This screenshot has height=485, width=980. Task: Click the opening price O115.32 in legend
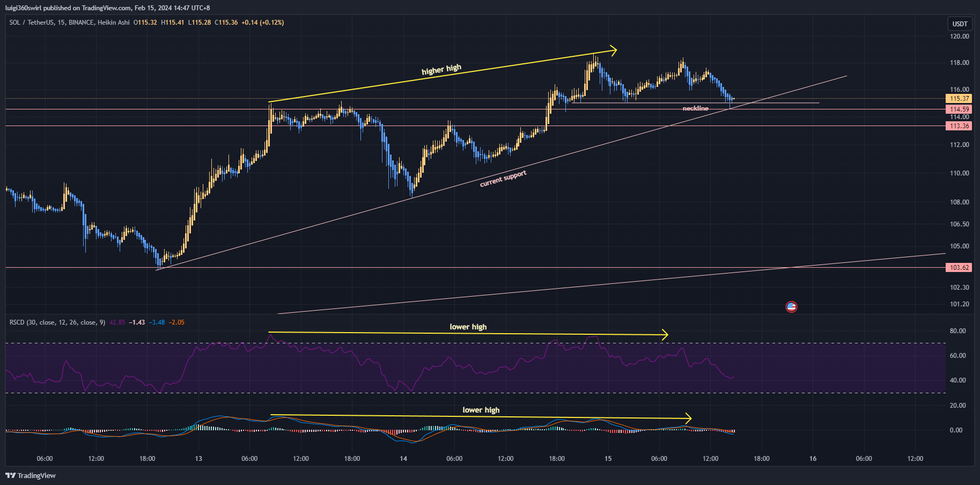[x=145, y=23]
